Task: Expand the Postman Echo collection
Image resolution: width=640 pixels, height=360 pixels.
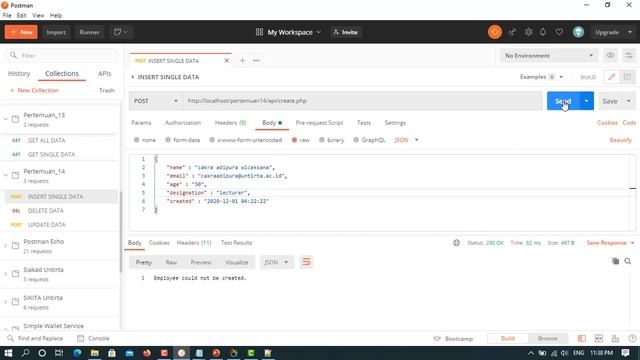Action: (6, 246)
